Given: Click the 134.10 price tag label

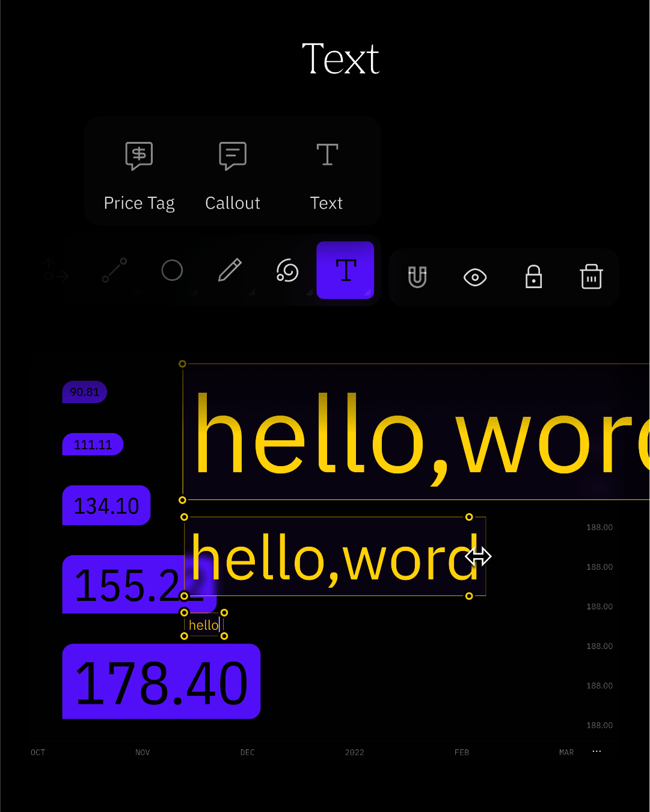Looking at the screenshot, I should click(x=106, y=505).
